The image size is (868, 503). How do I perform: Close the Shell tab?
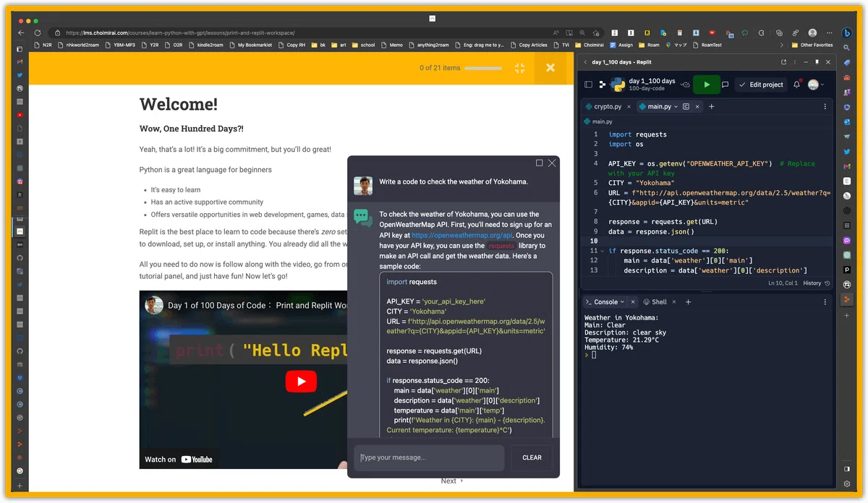(x=675, y=302)
